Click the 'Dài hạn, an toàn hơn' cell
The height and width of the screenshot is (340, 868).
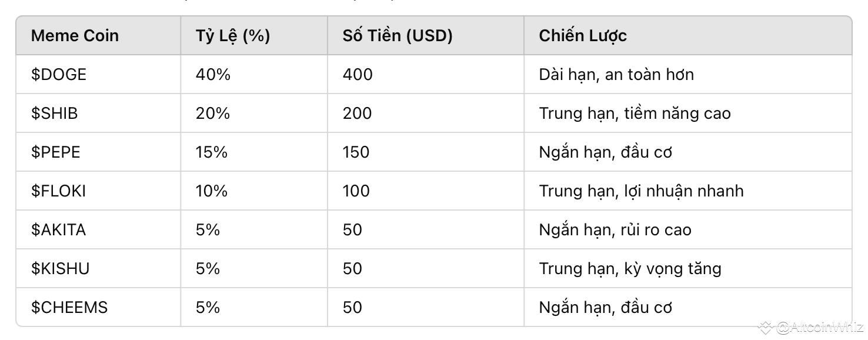688,74
